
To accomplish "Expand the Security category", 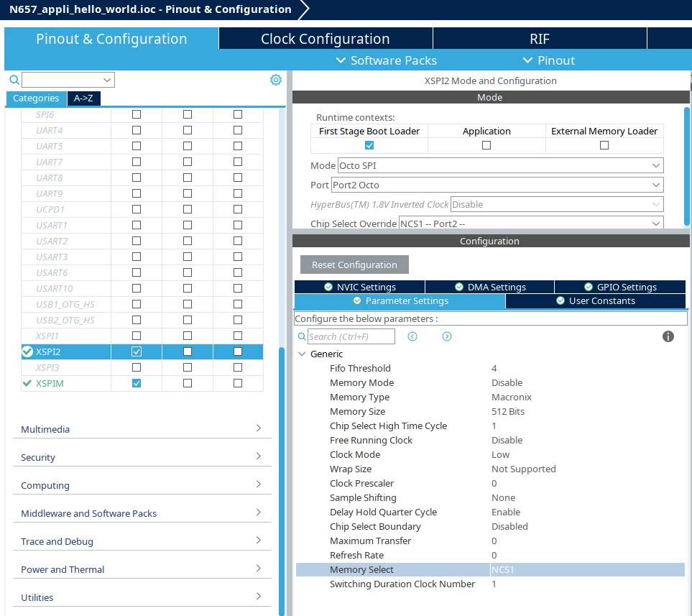I will tap(142, 457).
